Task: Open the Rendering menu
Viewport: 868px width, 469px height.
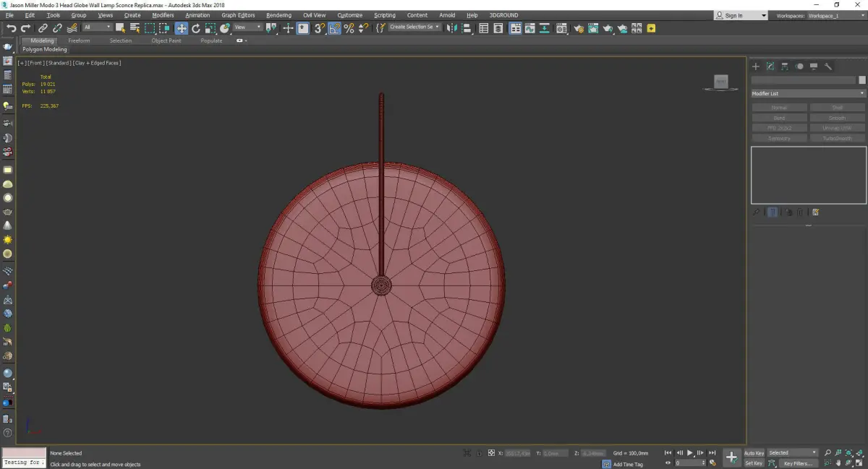Action: pyautogui.click(x=278, y=15)
